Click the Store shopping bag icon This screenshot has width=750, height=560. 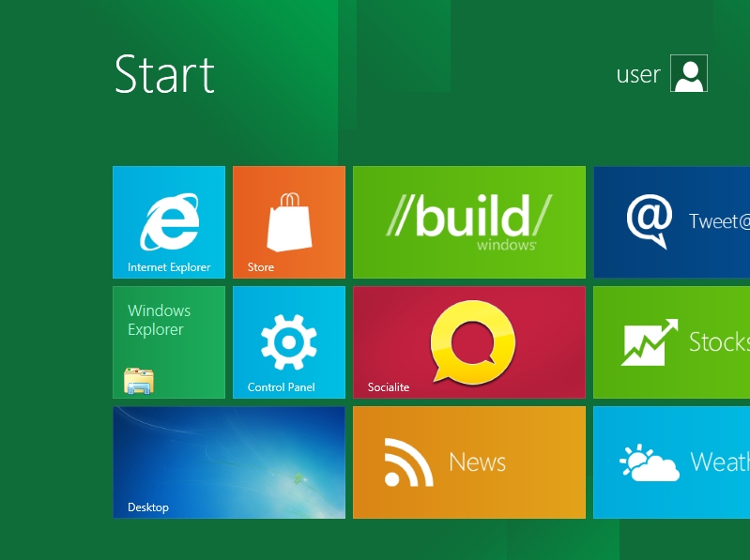[289, 221]
